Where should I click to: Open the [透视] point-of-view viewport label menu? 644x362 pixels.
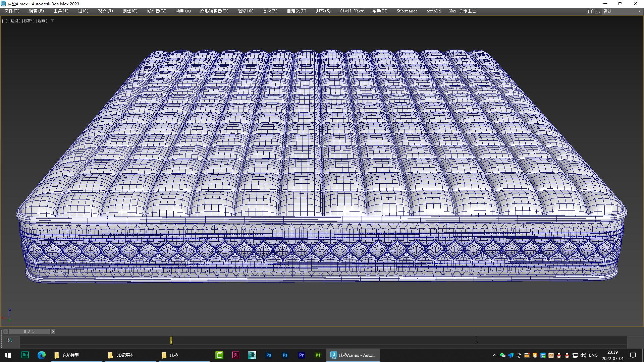coord(15,21)
